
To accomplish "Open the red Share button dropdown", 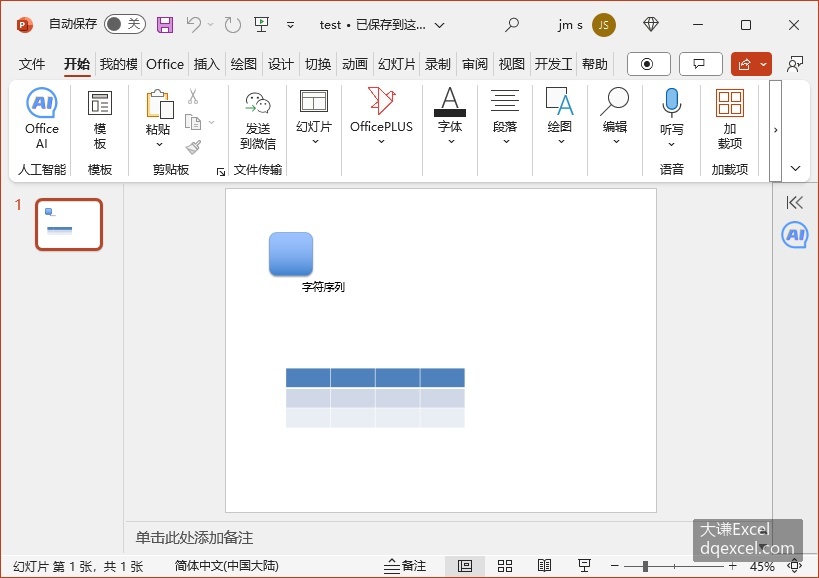I will click(764, 64).
